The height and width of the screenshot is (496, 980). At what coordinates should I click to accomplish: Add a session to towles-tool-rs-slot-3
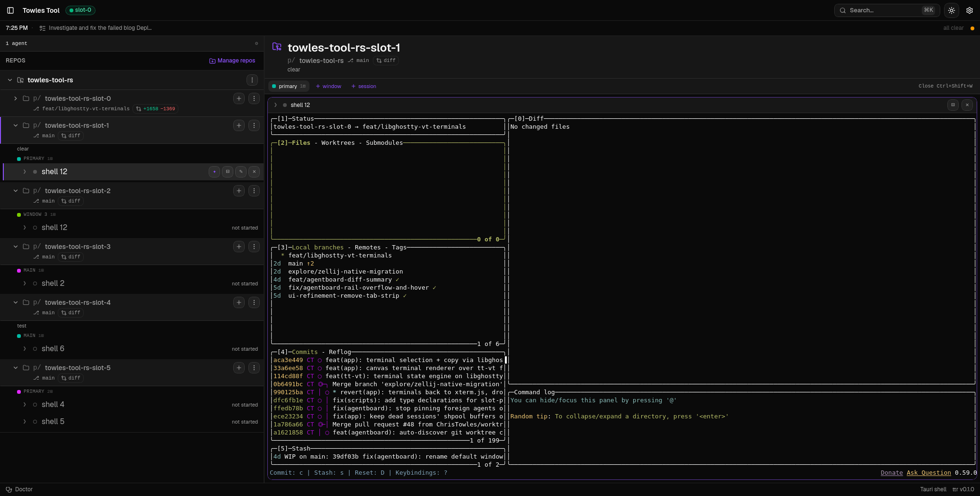coord(239,247)
